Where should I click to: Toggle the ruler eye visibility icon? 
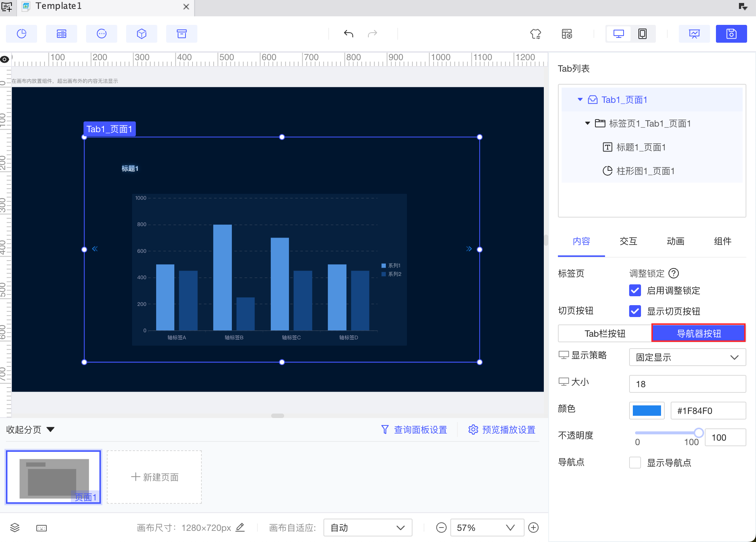click(4, 59)
